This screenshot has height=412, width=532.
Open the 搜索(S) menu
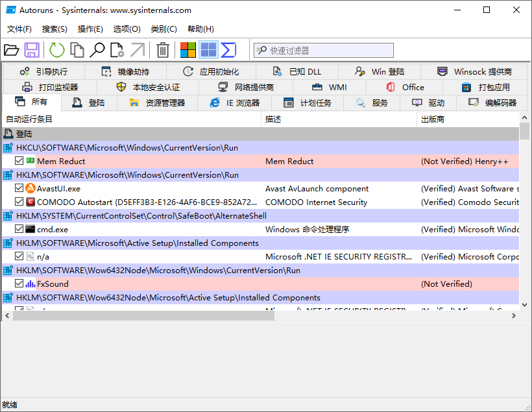pyautogui.click(x=54, y=29)
